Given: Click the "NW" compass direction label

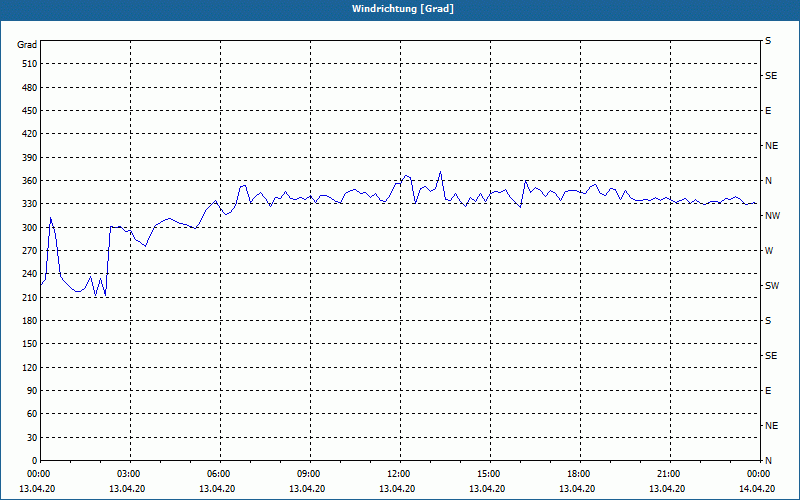Looking at the screenshot, I should click(x=772, y=216).
